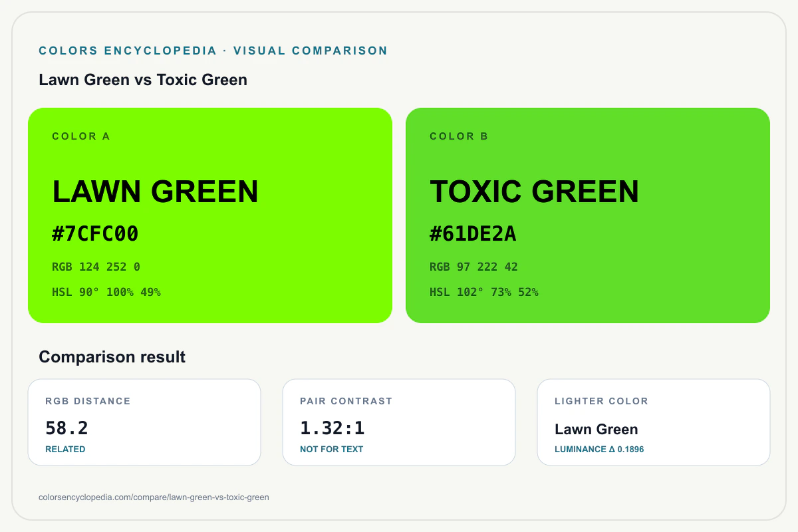
Task: Click the RGB 97 222 42 value
Action: [x=473, y=267]
